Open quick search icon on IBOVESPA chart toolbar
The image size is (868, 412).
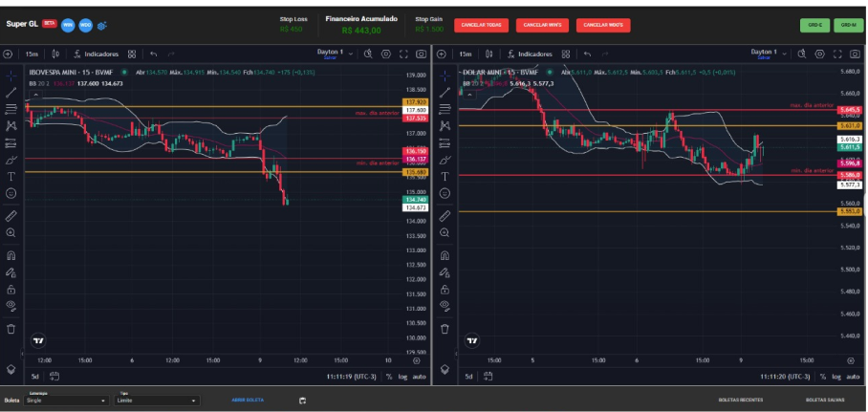click(369, 54)
